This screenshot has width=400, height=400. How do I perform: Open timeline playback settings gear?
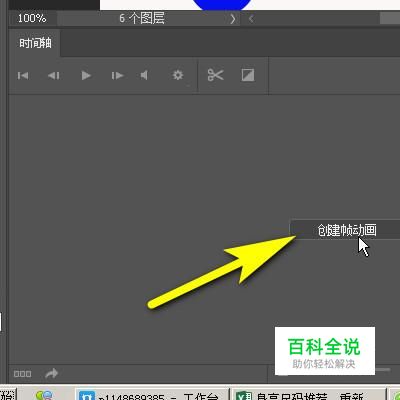pos(178,75)
